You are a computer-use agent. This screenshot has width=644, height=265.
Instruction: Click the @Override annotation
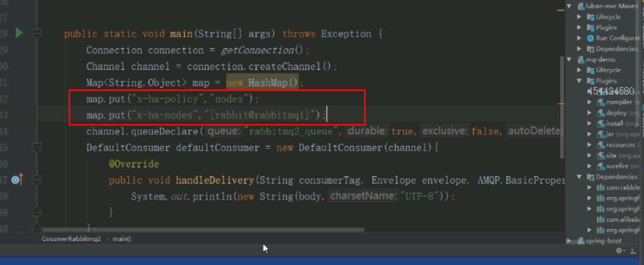tap(133, 164)
